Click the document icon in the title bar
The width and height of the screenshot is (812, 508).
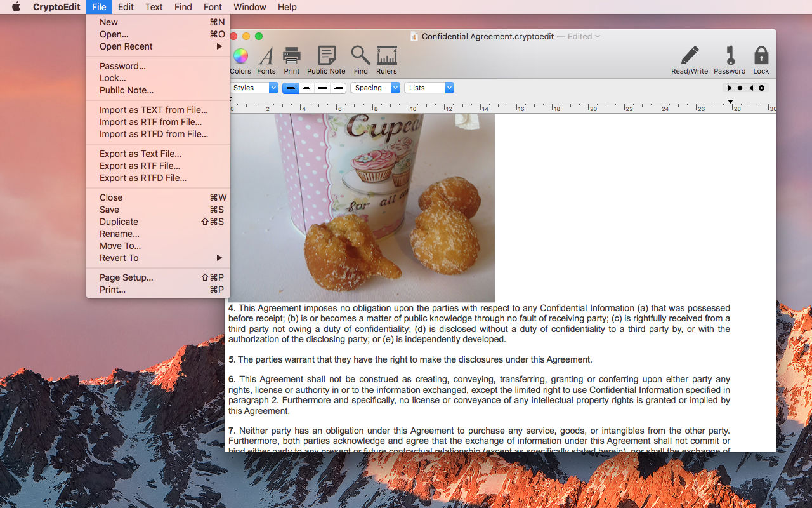pos(414,36)
